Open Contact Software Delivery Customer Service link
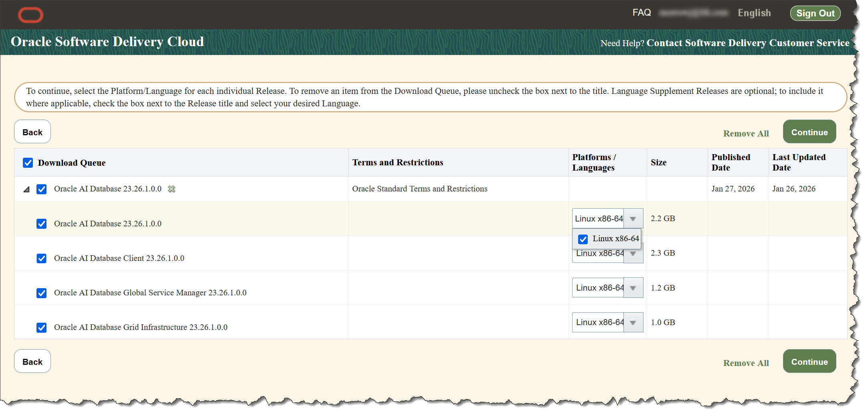Image resolution: width=868 pixels, height=415 pixels. click(x=748, y=43)
